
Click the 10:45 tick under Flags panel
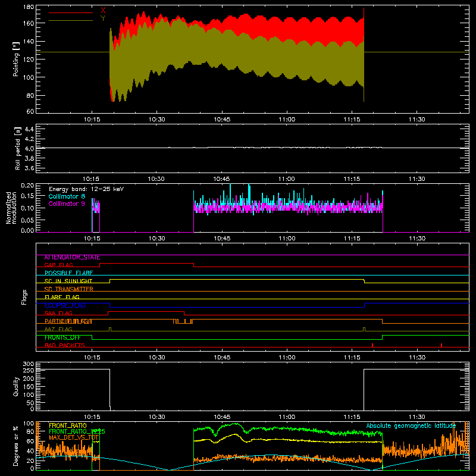tap(222, 358)
